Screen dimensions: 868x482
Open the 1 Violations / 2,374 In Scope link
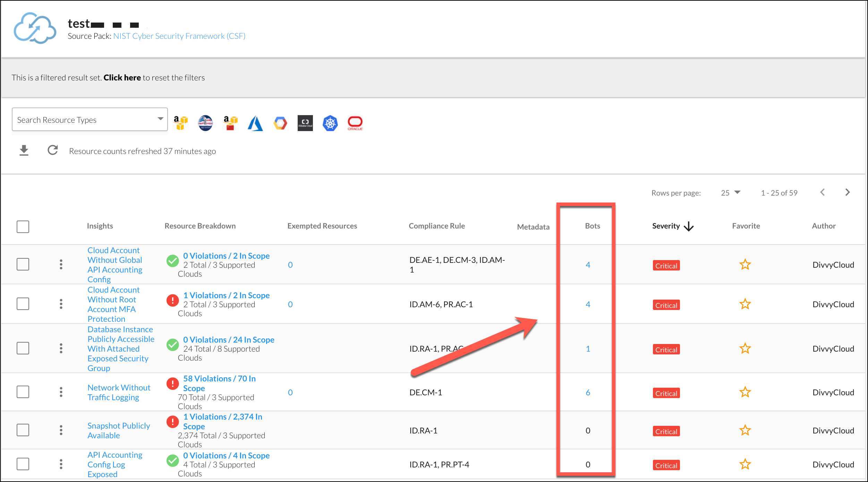pyautogui.click(x=223, y=422)
